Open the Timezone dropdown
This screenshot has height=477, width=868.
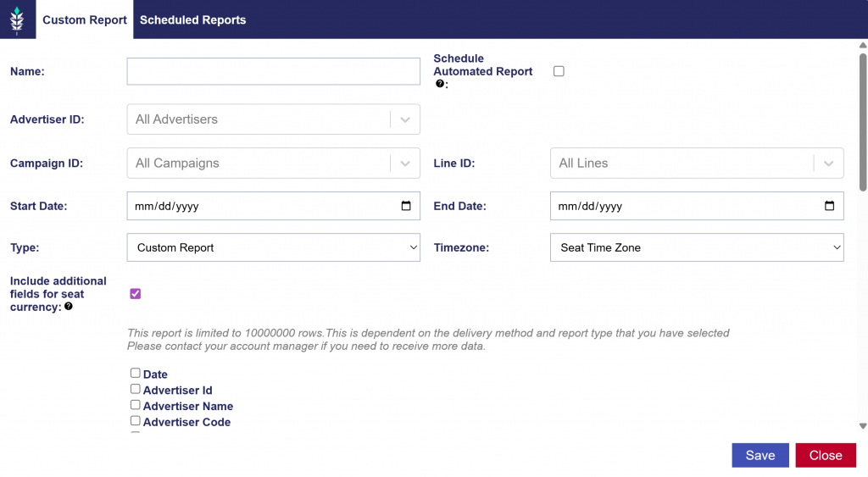[696, 247]
